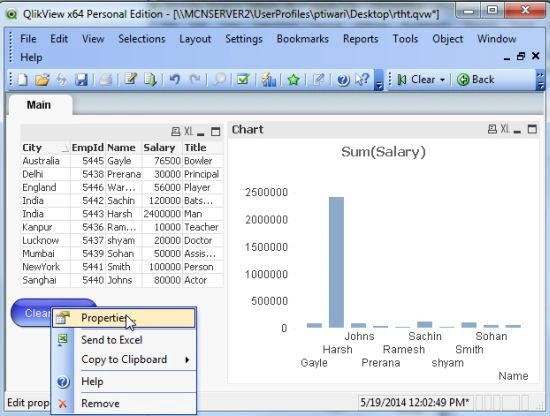
Task: Open the Quick Chart wizard icon
Action: pos(268,80)
